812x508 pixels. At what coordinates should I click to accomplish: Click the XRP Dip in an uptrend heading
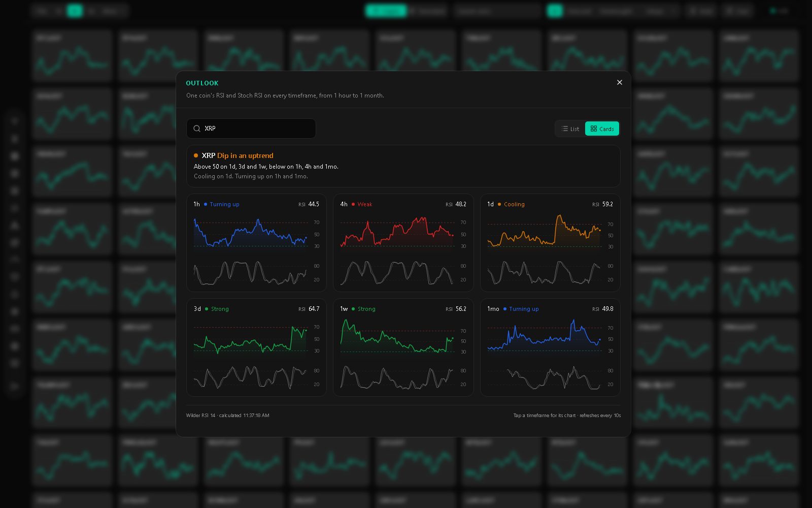click(238, 155)
